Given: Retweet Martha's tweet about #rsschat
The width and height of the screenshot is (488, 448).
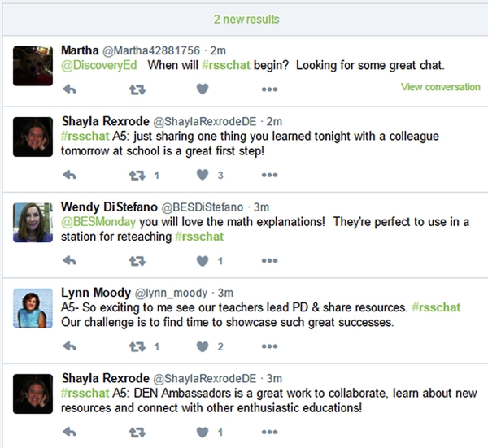Looking at the screenshot, I should (x=137, y=88).
